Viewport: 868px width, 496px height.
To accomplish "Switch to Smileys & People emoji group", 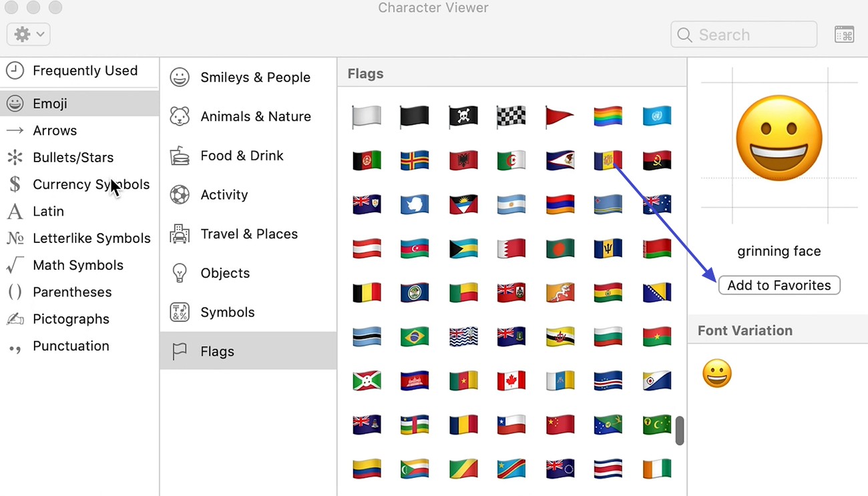I will (248, 77).
